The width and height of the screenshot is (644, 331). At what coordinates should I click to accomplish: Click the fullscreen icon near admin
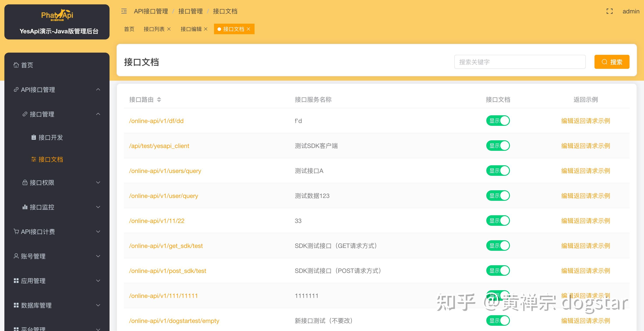pos(609,11)
